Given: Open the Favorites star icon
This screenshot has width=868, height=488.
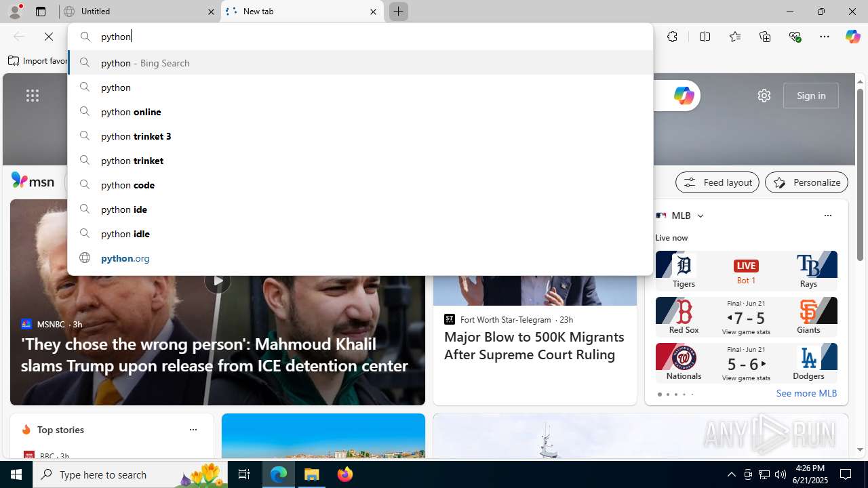Looking at the screenshot, I should pos(734,37).
